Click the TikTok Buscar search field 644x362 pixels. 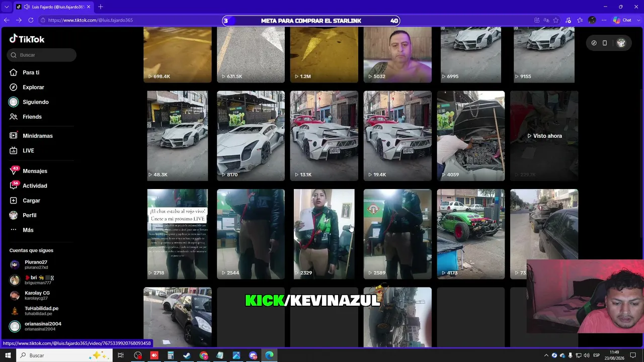pos(42,55)
